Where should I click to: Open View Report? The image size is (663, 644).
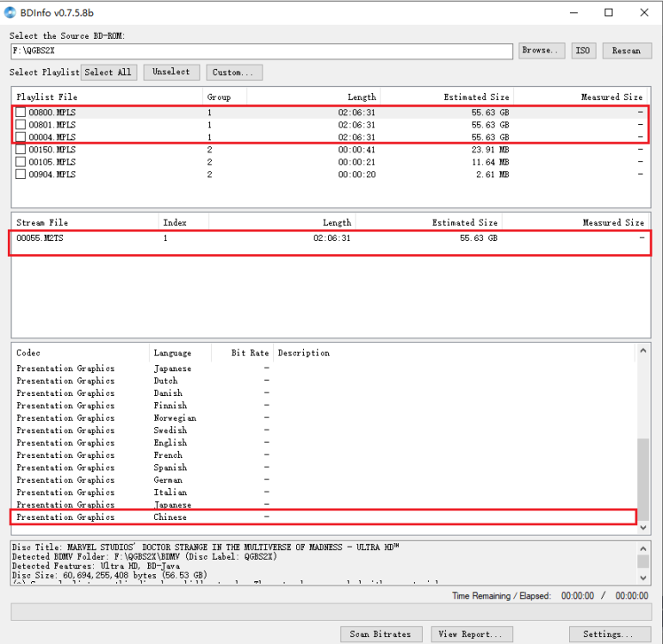point(472,635)
